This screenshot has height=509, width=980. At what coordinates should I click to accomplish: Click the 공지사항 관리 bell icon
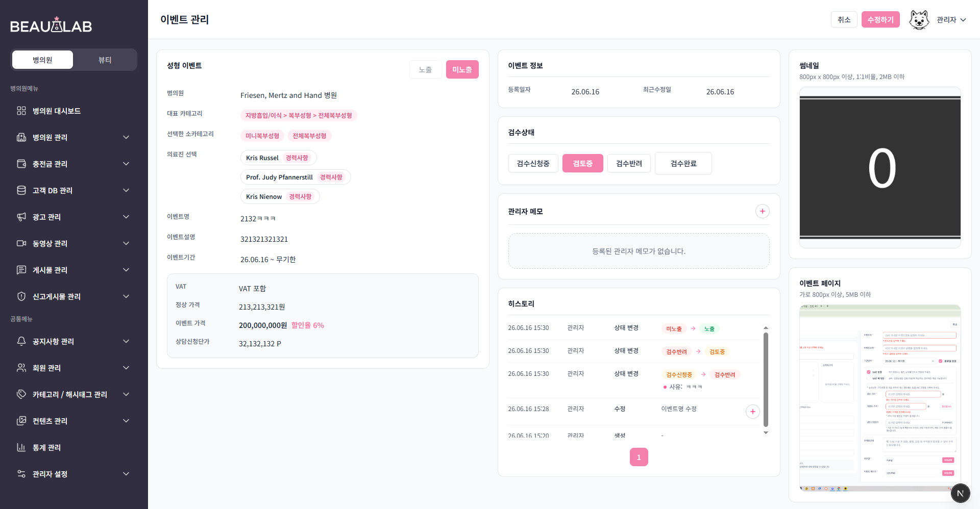pyautogui.click(x=21, y=341)
